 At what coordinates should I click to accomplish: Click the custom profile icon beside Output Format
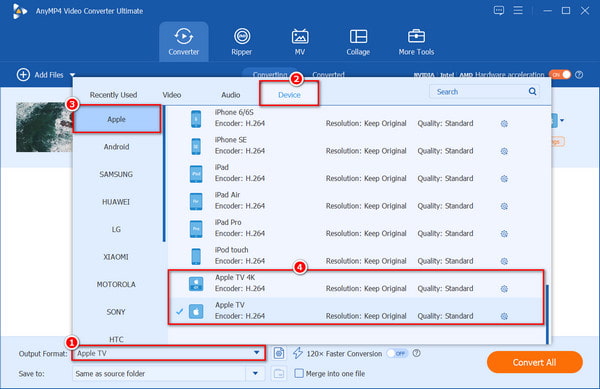pos(279,353)
